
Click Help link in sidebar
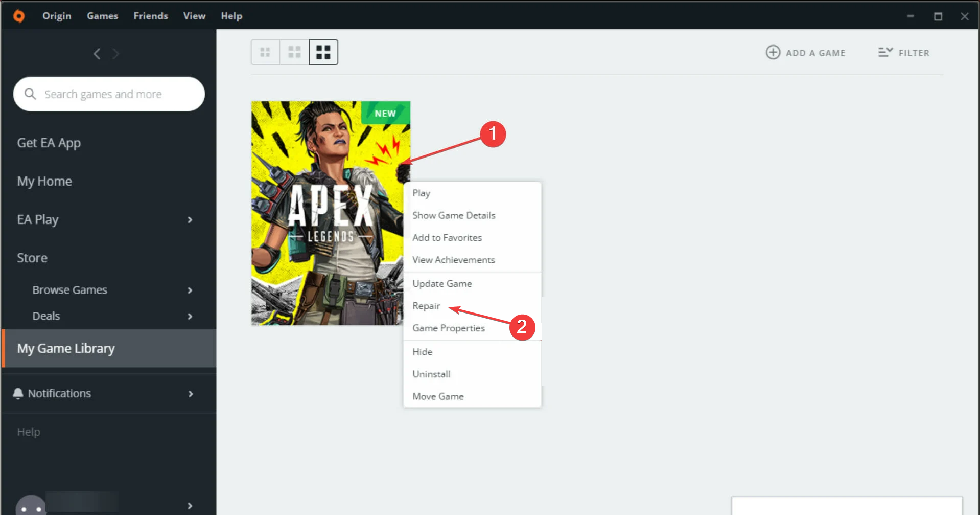(29, 432)
